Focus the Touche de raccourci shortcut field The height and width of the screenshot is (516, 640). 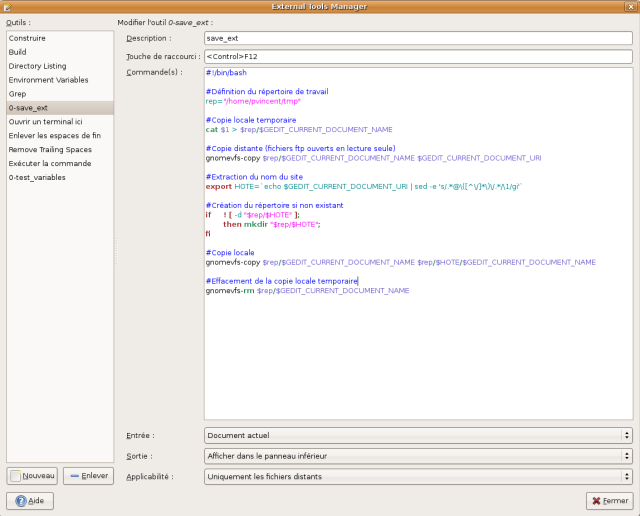(x=417, y=57)
